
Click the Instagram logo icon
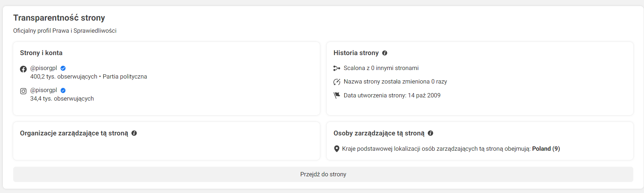click(x=23, y=91)
